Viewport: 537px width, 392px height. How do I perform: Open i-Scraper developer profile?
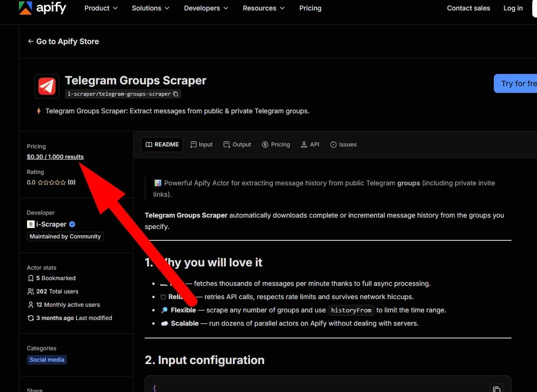point(51,224)
